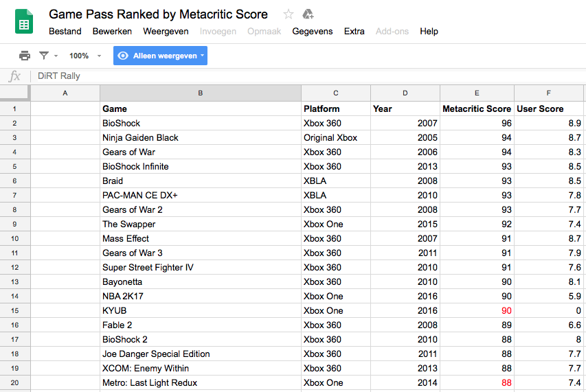Click the select-all corner box
Screen dimensions: 586x392
[x=15, y=93]
